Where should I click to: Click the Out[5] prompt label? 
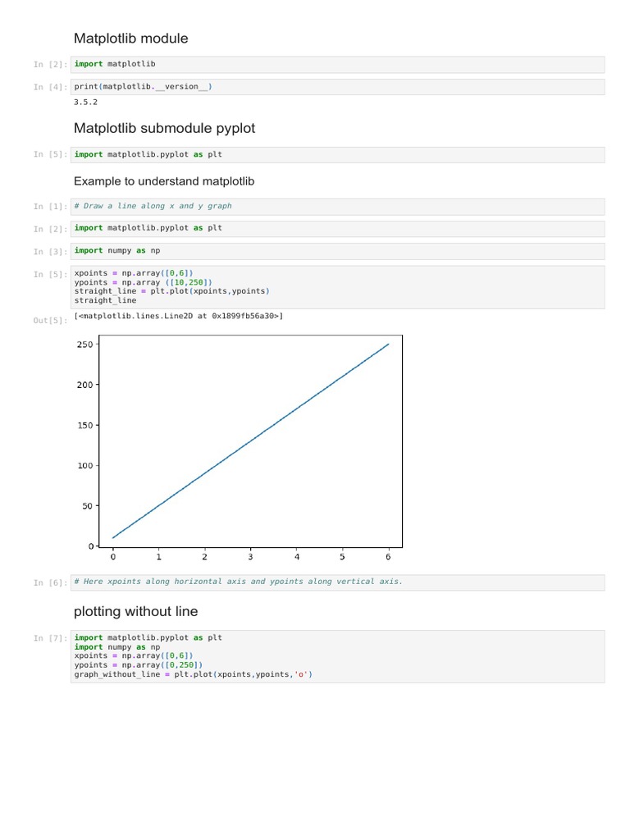point(50,320)
